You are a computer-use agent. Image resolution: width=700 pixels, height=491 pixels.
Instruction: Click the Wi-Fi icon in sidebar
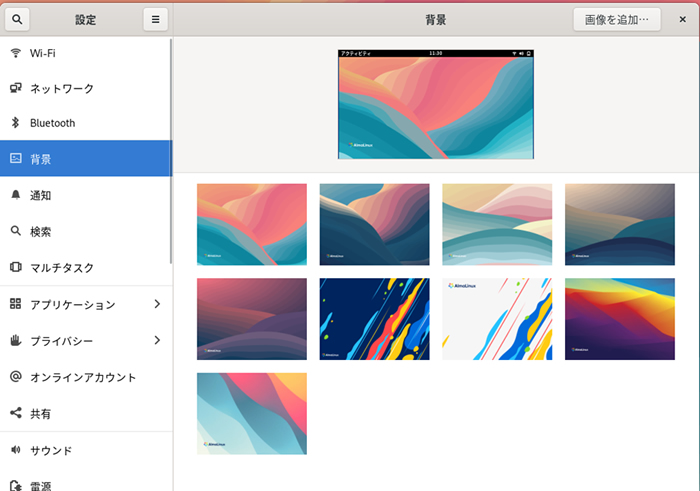tap(16, 53)
